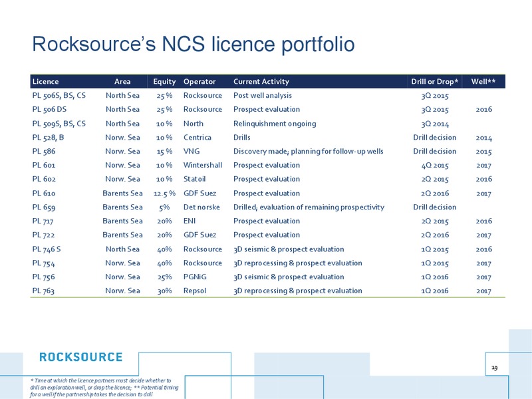The height and width of the screenshot is (399, 532).
Task: Click operator "North" in PL 509S row
Action: click(194, 124)
